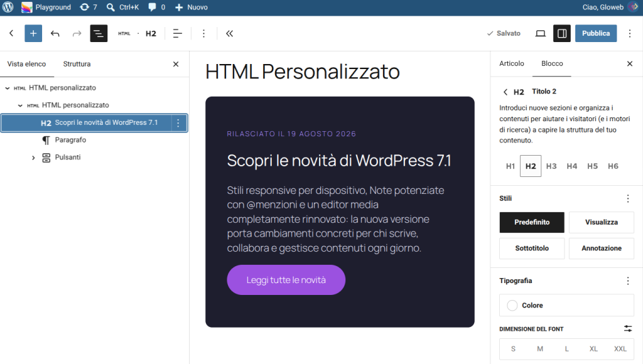Open the WordPress logo menu

point(8,8)
